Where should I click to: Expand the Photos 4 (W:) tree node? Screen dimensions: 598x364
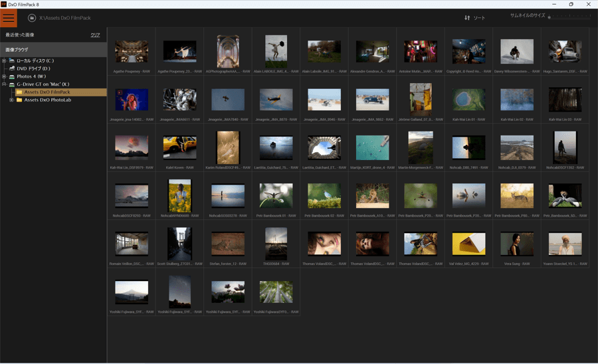4,76
